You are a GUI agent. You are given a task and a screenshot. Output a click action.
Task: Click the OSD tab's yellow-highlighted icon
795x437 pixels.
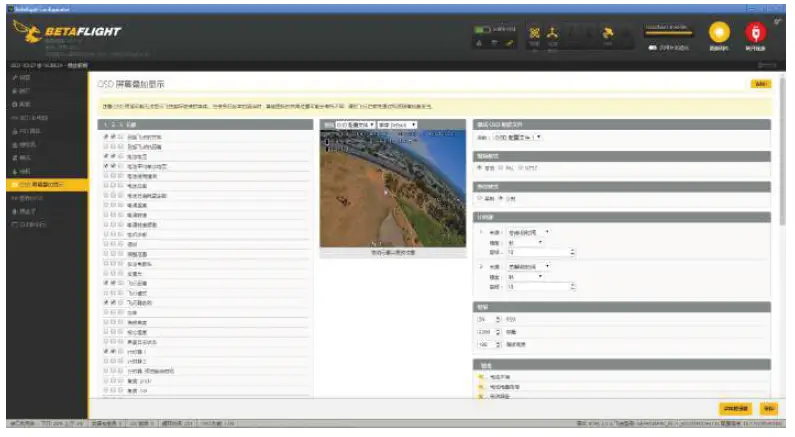tap(15, 185)
